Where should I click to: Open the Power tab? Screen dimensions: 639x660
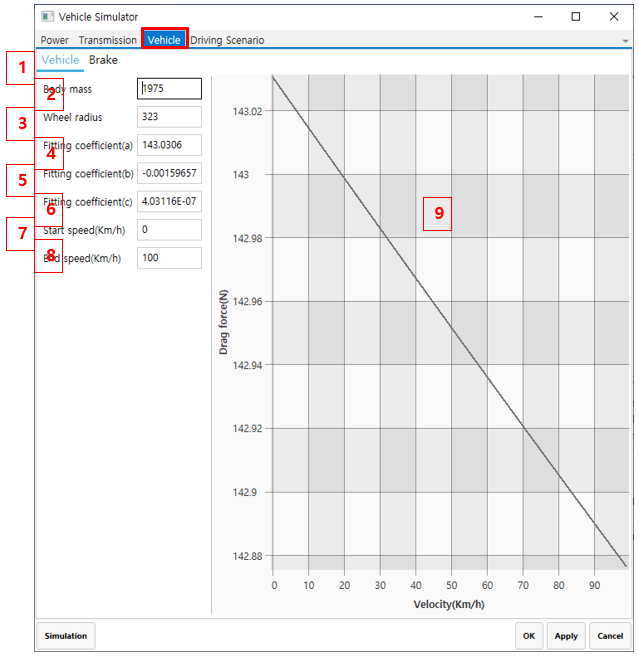(54, 40)
